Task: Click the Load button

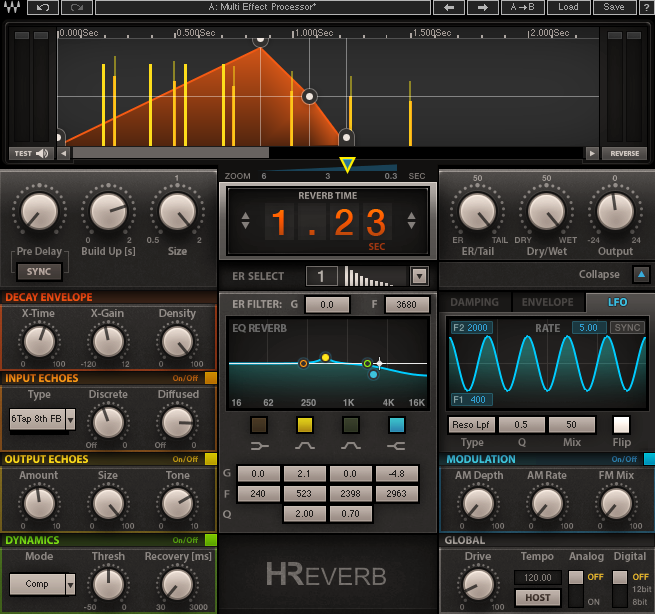Action: [x=568, y=8]
